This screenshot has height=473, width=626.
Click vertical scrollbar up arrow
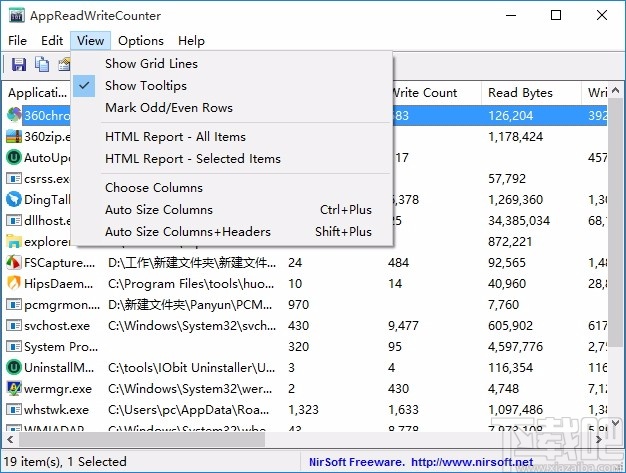(615, 90)
